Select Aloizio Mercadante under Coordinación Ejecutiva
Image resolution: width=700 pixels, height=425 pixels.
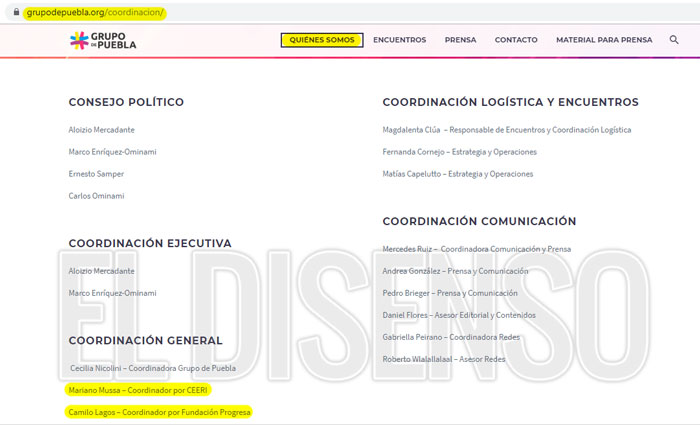101,271
